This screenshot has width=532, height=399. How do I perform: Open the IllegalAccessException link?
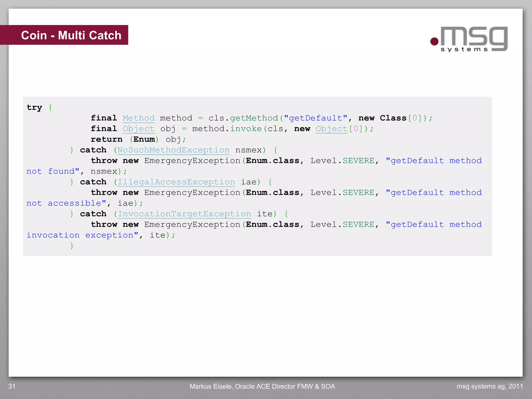click(176, 182)
